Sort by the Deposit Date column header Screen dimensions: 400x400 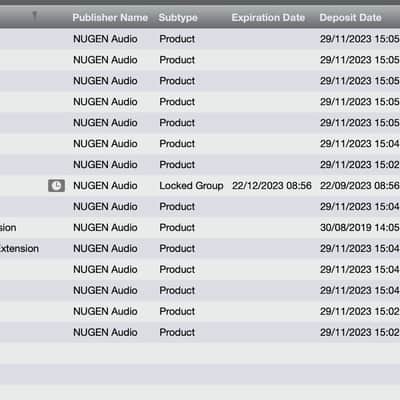[x=350, y=18]
